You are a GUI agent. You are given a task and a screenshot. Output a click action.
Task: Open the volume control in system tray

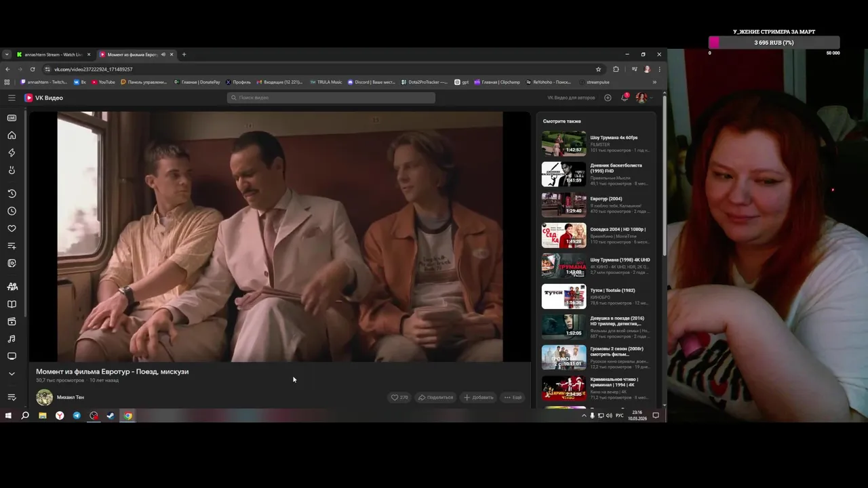click(609, 415)
